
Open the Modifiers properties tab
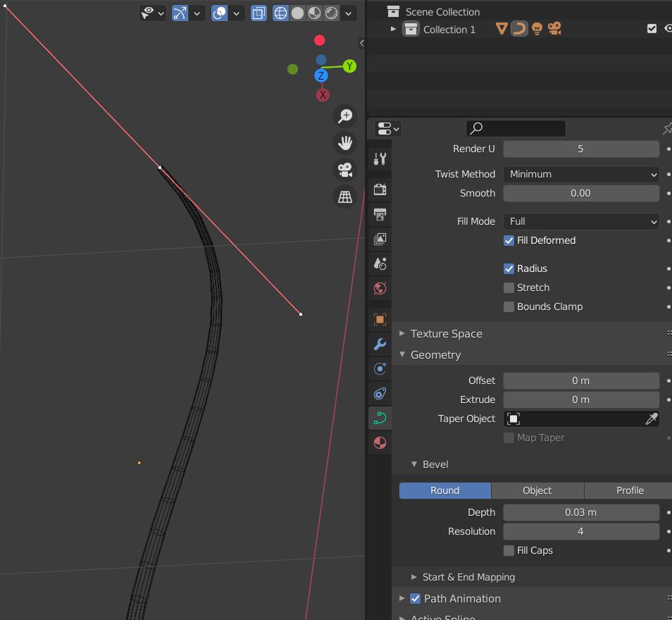pyautogui.click(x=380, y=345)
